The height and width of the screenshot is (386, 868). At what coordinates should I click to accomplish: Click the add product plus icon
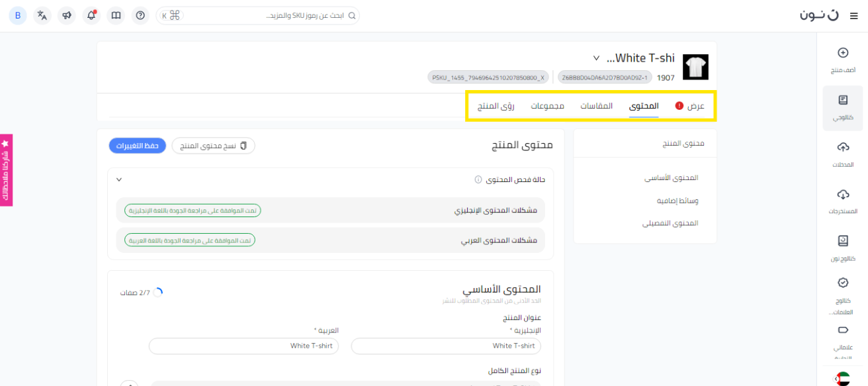[843, 53]
